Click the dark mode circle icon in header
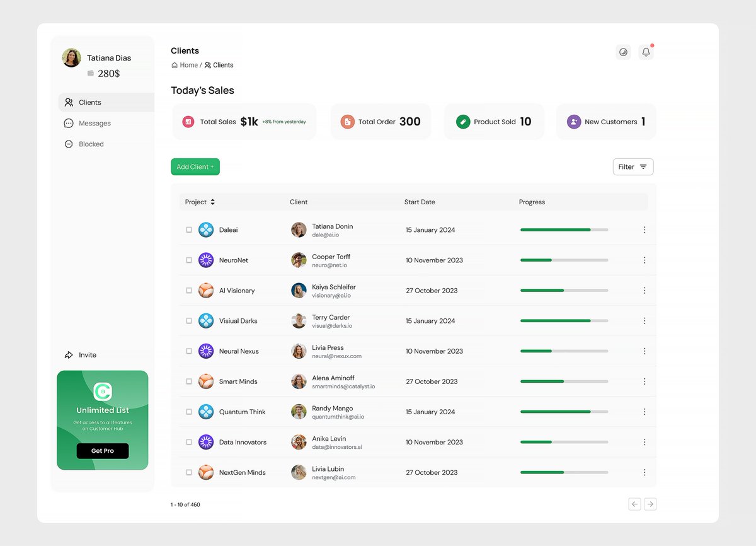Viewport: 756px width, 546px height. pos(623,52)
